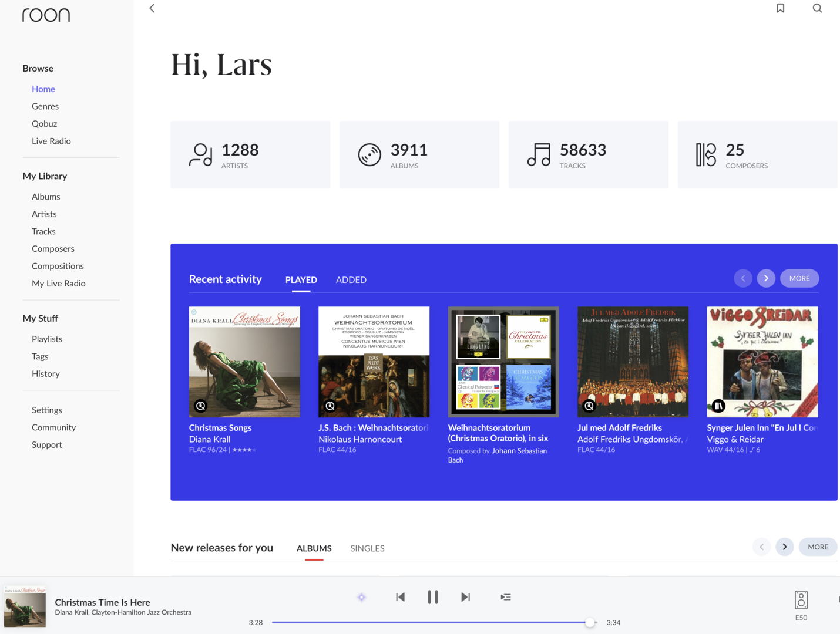Screen dimensions: 840x634
Task: Click the Qobuz badge on Christmas Songs cover
Action: point(201,406)
